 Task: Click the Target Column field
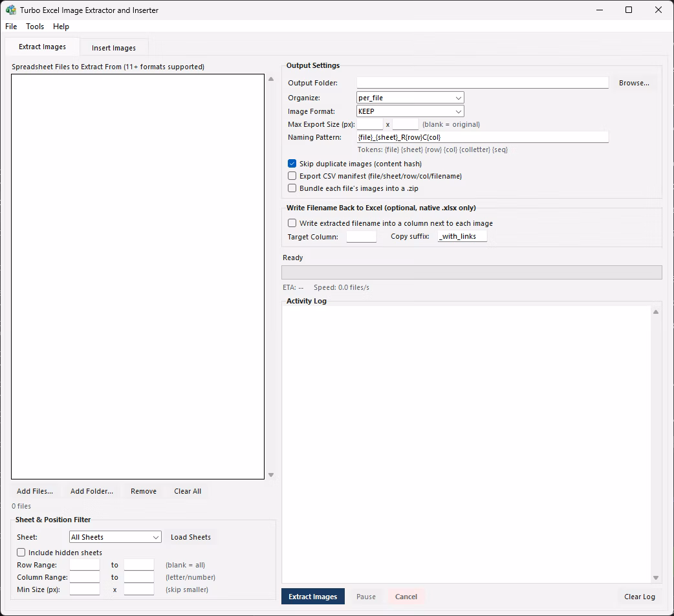(x=362, y=236)
